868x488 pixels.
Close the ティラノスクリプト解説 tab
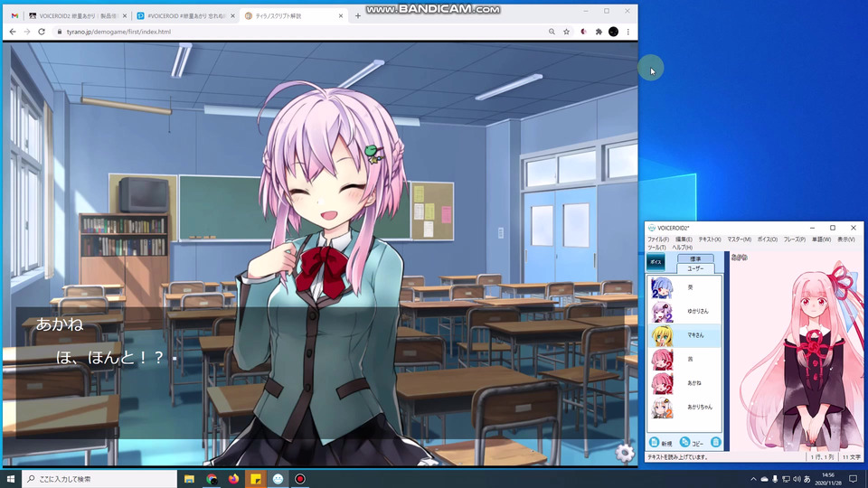click(x=341, y=16)
